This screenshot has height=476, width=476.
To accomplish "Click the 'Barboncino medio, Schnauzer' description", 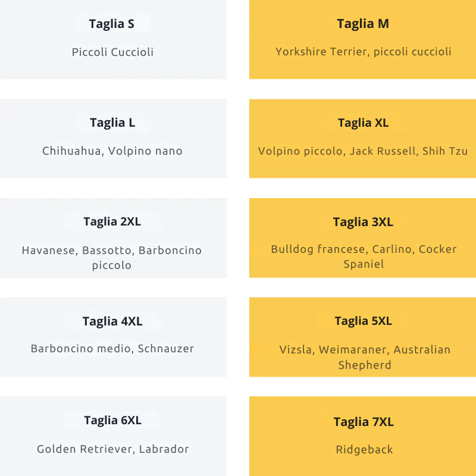I will 112,349.
